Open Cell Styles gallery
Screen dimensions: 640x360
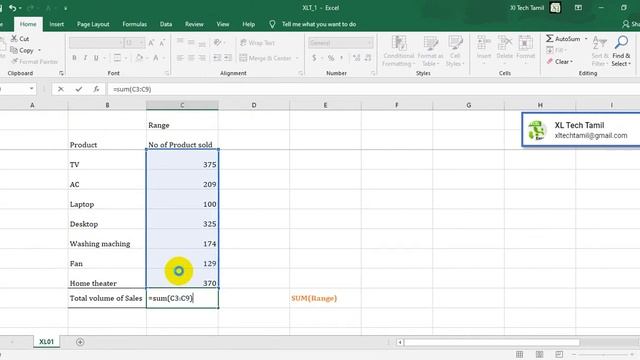(x=455, y=51)
